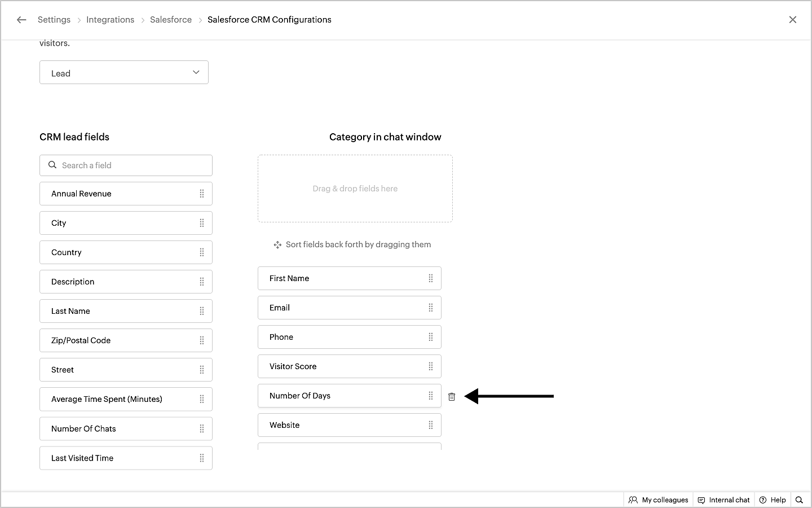Click the drag handle on Website field
The image size is (812, 508).
[431, 425]
